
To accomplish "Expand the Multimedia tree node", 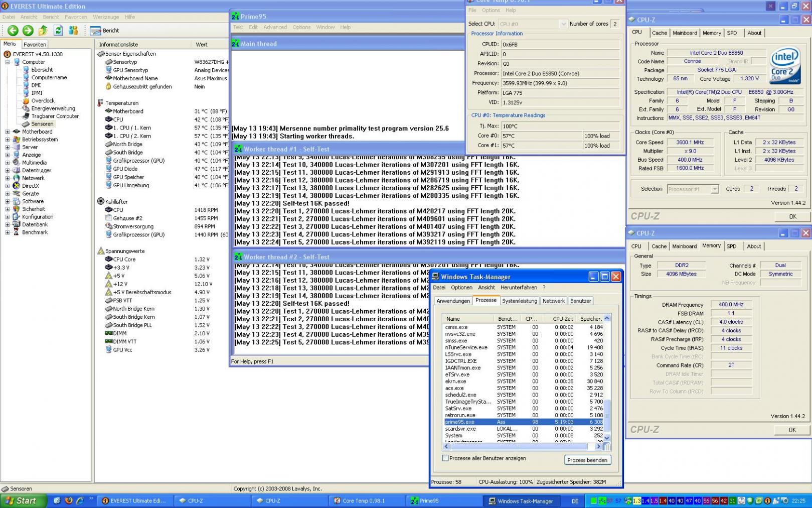I will (8, 163).
